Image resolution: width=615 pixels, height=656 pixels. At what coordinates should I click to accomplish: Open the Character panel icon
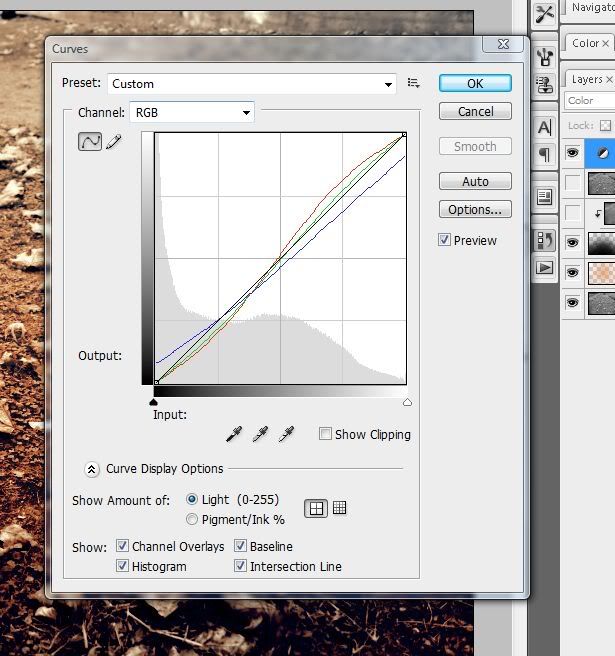click(545, 127)
